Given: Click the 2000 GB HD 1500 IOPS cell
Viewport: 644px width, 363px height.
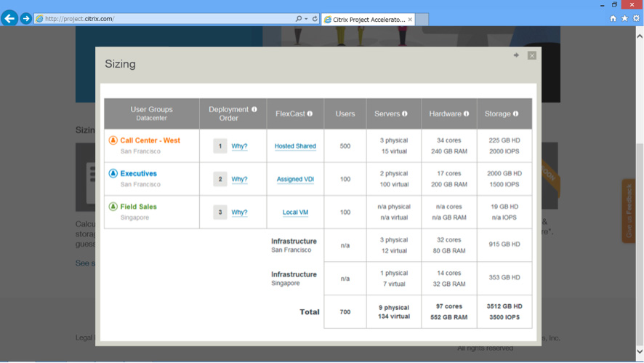Looking at the screenshot, I should pos(504,179).
